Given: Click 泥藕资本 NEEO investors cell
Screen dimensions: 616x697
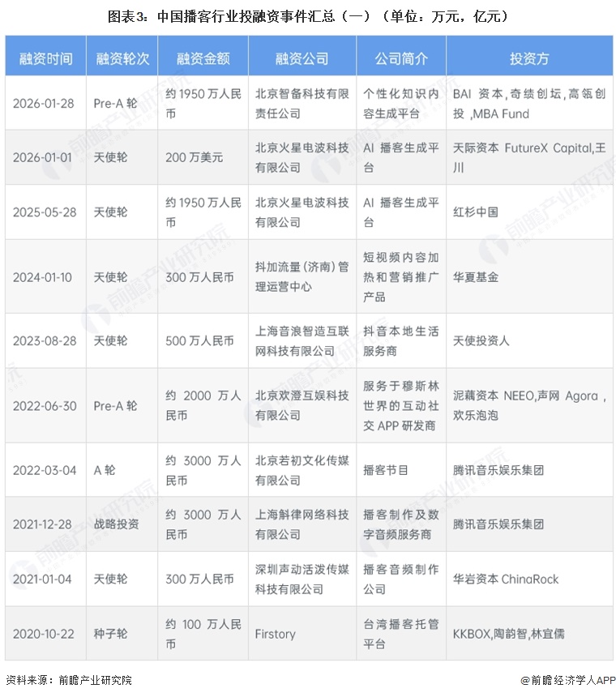Looking at the screenshot, I should click(529, 406).
